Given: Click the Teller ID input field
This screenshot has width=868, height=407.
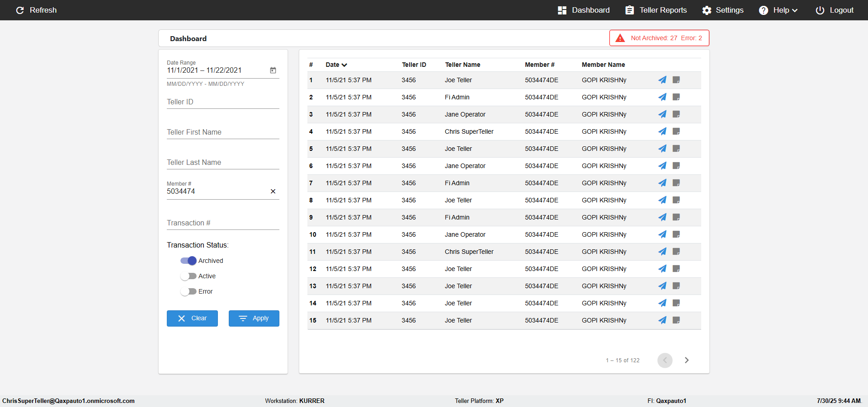Looking at the screenshot, I should [223, 102].
